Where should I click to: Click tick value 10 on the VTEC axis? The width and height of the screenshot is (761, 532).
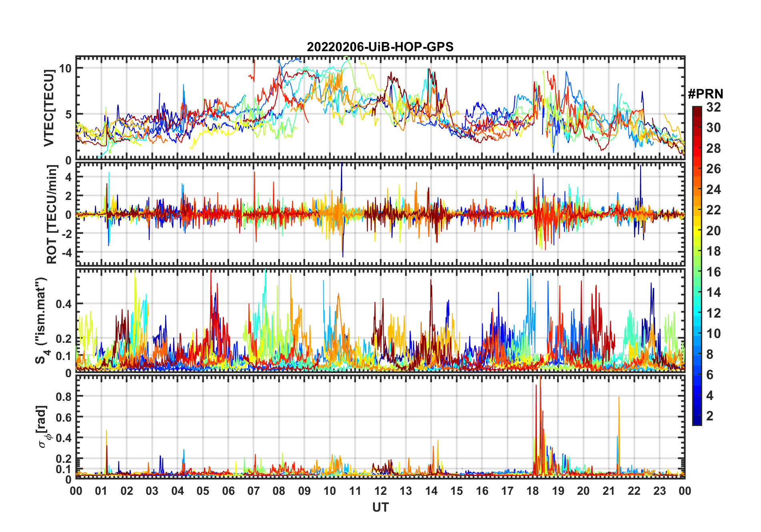pos(65,68)
